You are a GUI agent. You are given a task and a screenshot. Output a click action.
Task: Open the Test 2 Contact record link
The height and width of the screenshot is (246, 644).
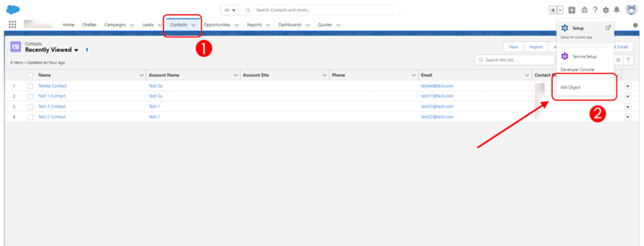(52, 117)
